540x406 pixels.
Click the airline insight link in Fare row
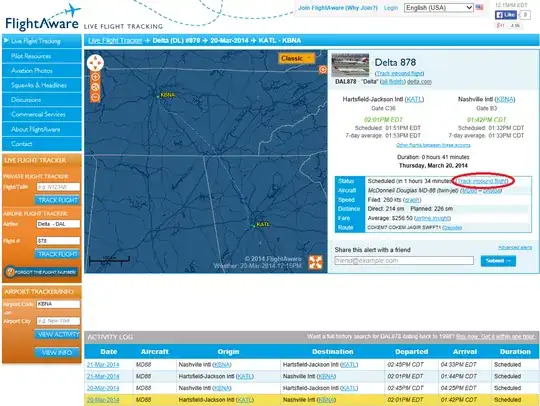(x=433, y=218)
